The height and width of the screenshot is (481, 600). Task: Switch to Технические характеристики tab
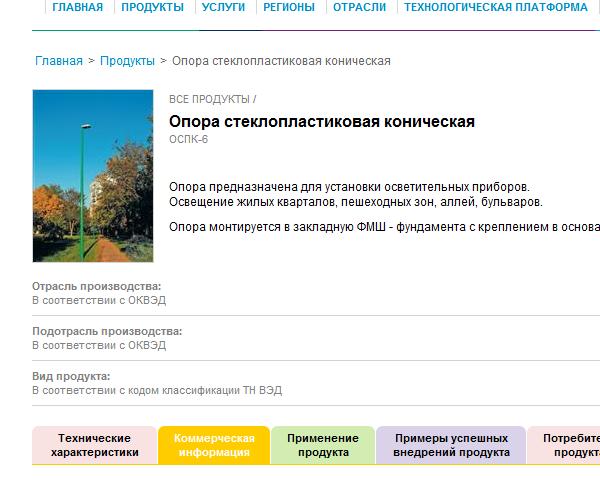(95, 445)
